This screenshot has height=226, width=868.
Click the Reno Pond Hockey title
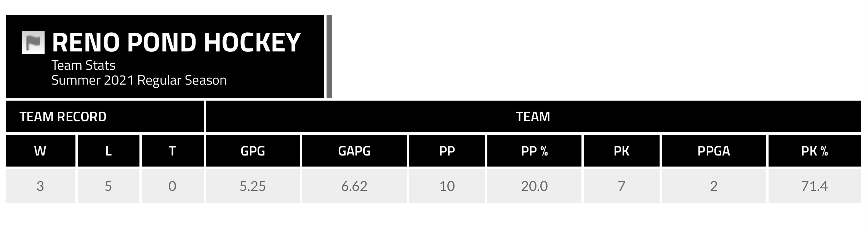176,42
